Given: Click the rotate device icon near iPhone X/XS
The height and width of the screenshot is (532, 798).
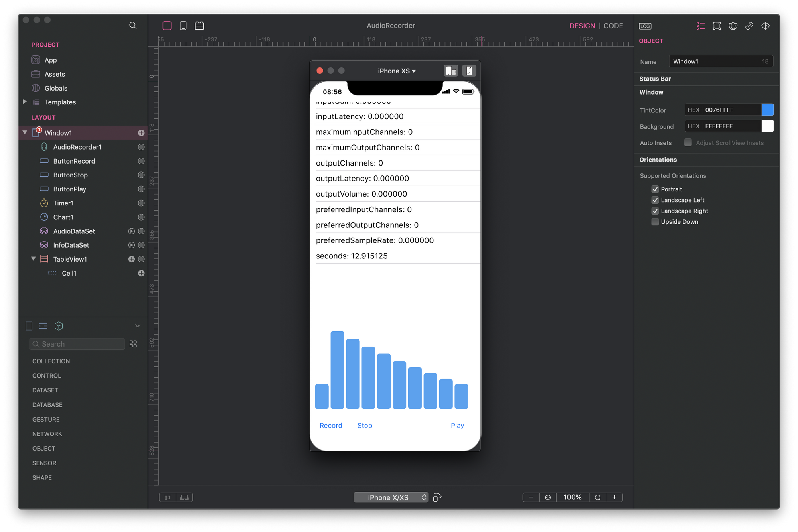Looking at the screenshot, I should [437, 497].
